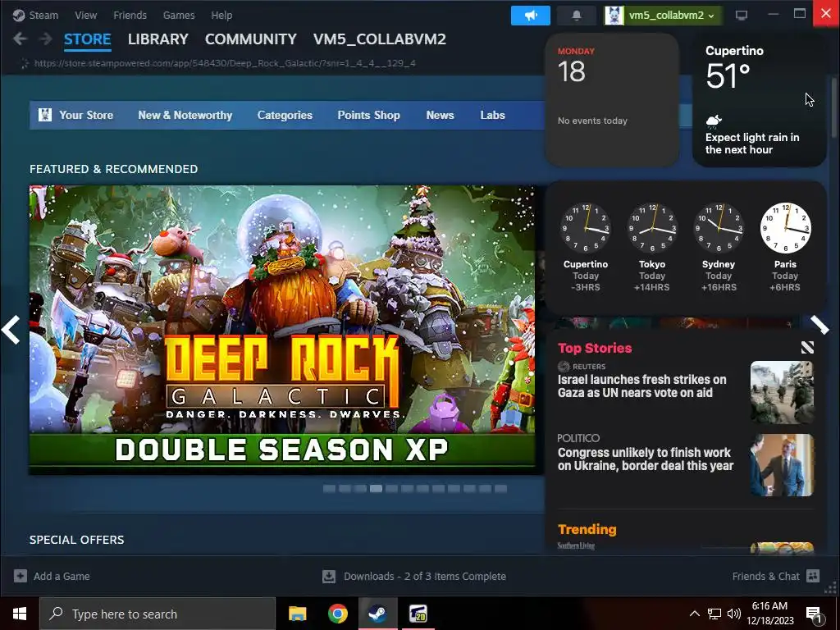Viewport: 840px width, 630px height.
Task: Open the store News link
Action: [440, 115]
